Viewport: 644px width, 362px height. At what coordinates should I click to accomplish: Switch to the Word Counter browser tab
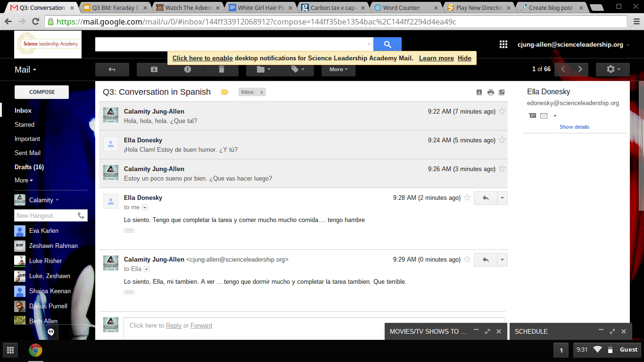pos(401,8)
